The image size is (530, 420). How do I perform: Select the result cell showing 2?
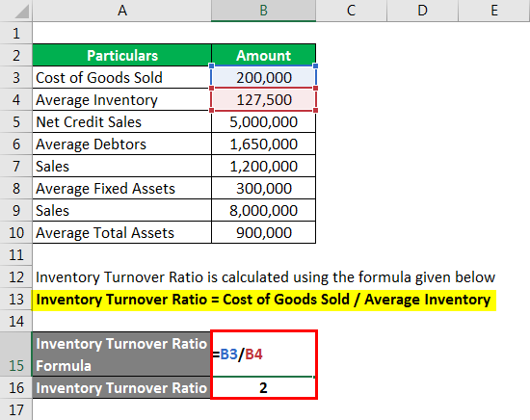pos(264,387)
